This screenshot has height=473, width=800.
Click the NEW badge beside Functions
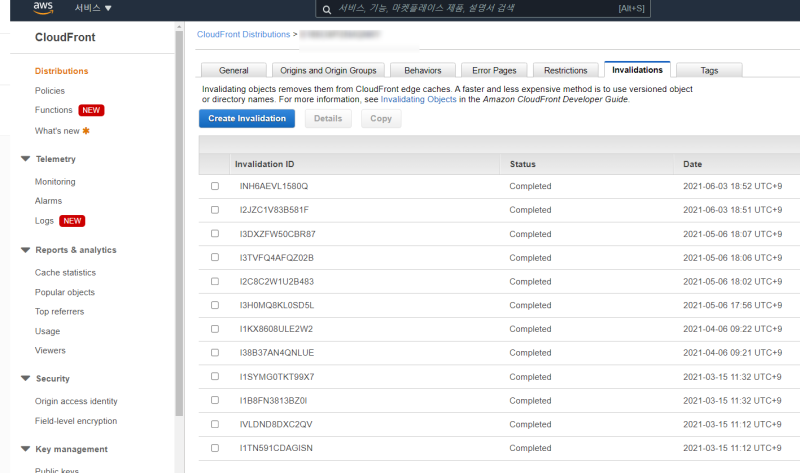click(x=91, y=110)
